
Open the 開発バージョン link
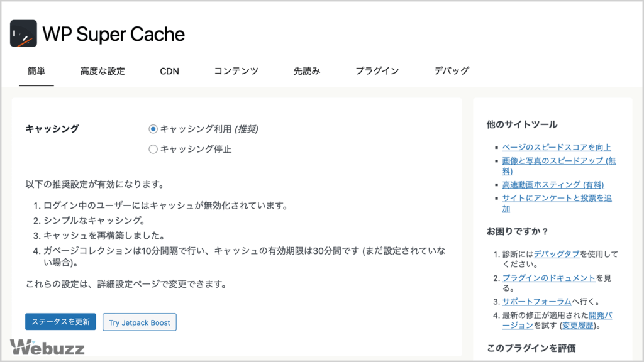pos(601,315)
